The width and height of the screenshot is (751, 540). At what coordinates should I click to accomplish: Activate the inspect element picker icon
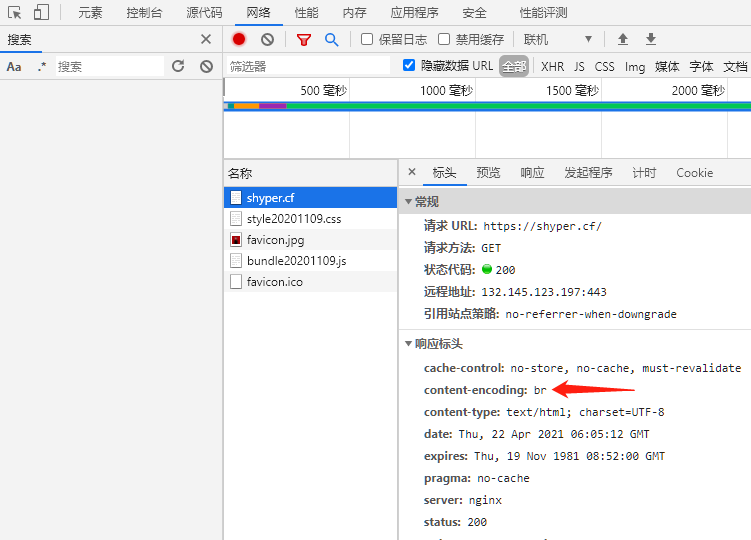(x=15, y=12)
